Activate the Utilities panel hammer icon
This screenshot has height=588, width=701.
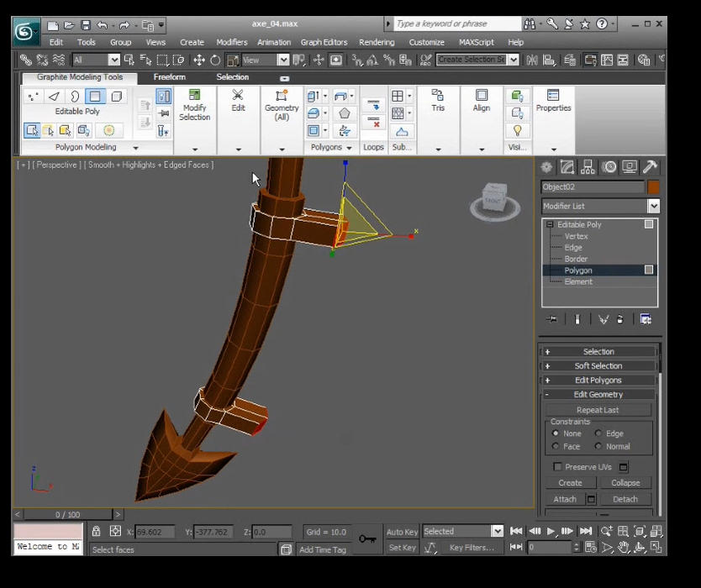[x=649, y=166]
